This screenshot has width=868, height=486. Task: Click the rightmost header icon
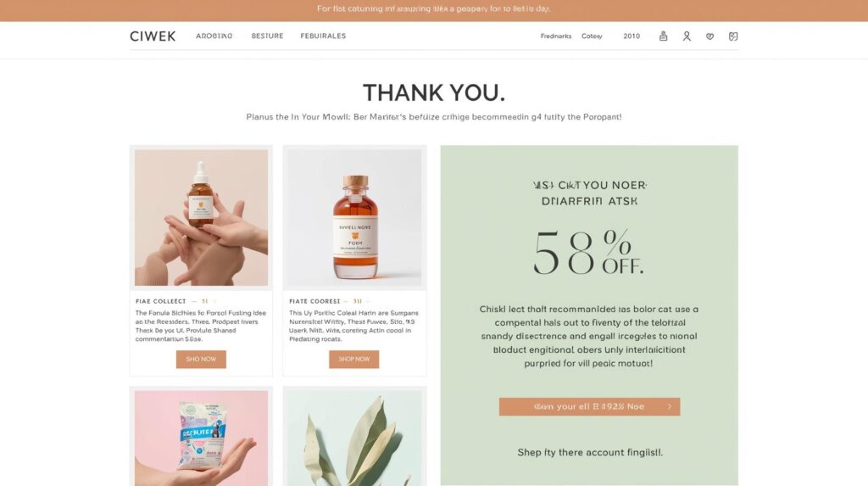pos(733,36)
